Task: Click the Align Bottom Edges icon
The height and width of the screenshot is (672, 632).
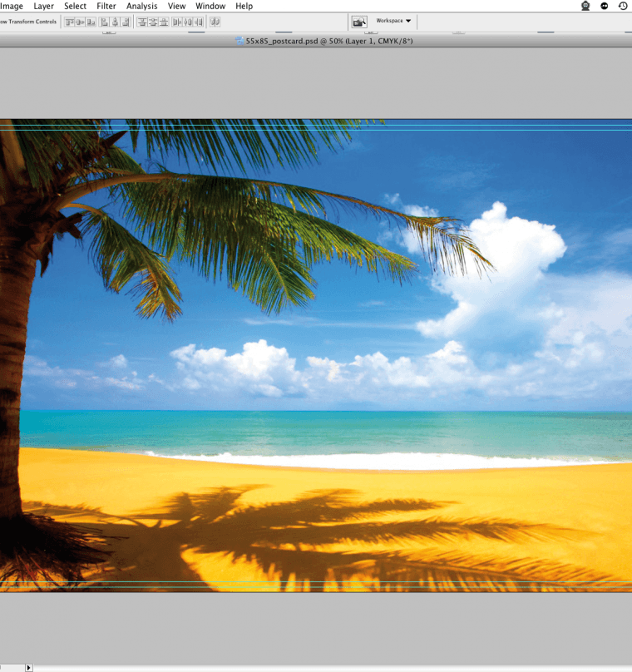Action: 91,22
